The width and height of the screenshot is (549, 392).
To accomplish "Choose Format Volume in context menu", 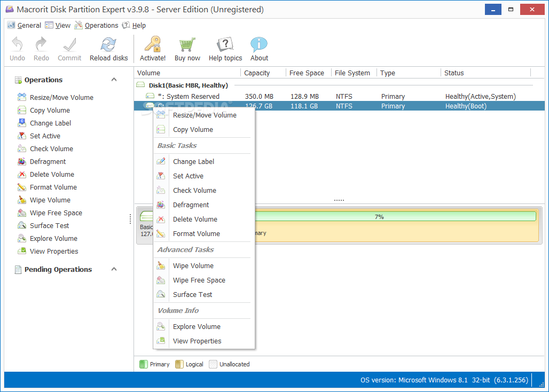I will [x=204, y=233].
